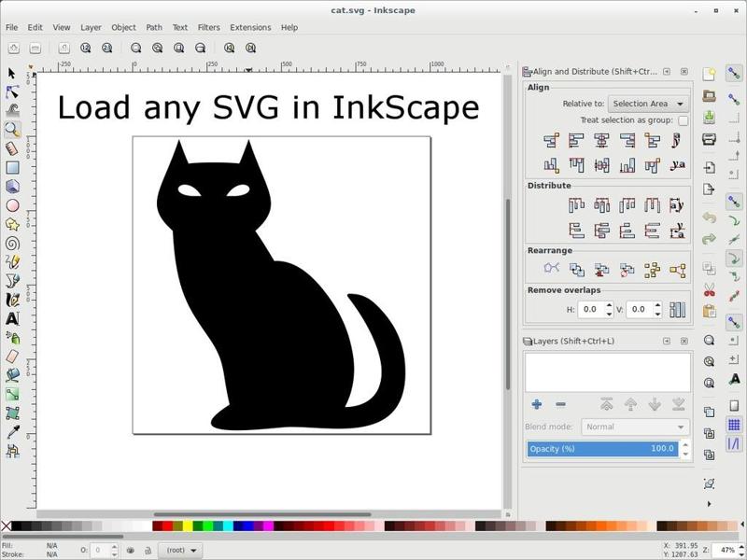
Task: Open the Object menu
Action: (123, 28)
